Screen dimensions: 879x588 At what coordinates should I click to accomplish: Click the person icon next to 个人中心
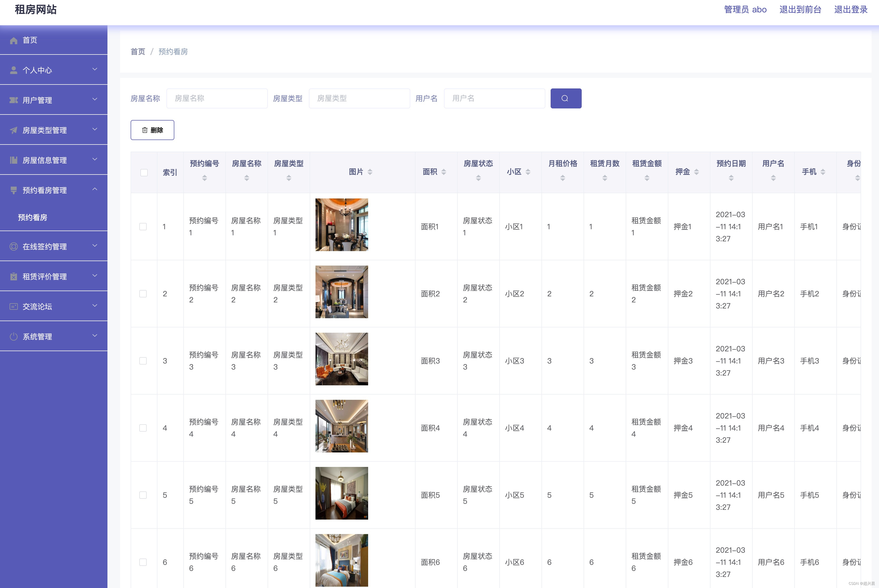point(13,70)
